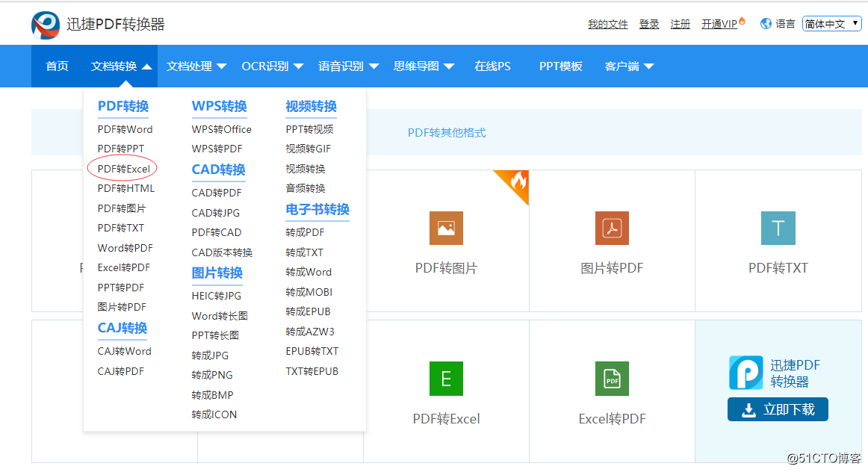Screen dimensions: 868x472
Task: Select 图片转PDF in the dropdown menu
Action: click(122, 307)
